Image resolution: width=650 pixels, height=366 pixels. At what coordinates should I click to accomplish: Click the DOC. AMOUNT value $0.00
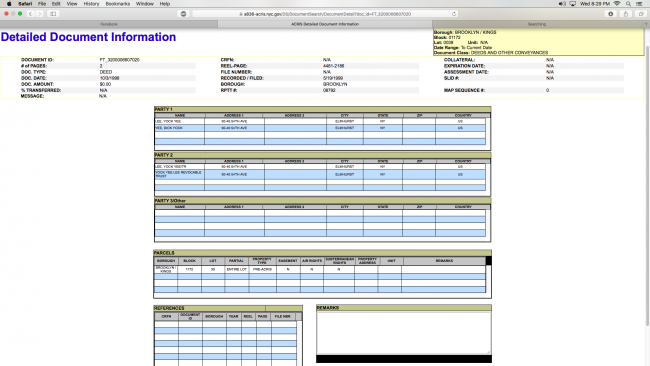(105, 84)
